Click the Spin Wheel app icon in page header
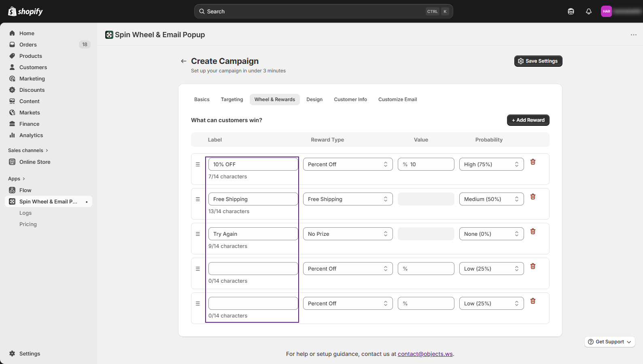643x364 pixels. (x=109, y=35)
